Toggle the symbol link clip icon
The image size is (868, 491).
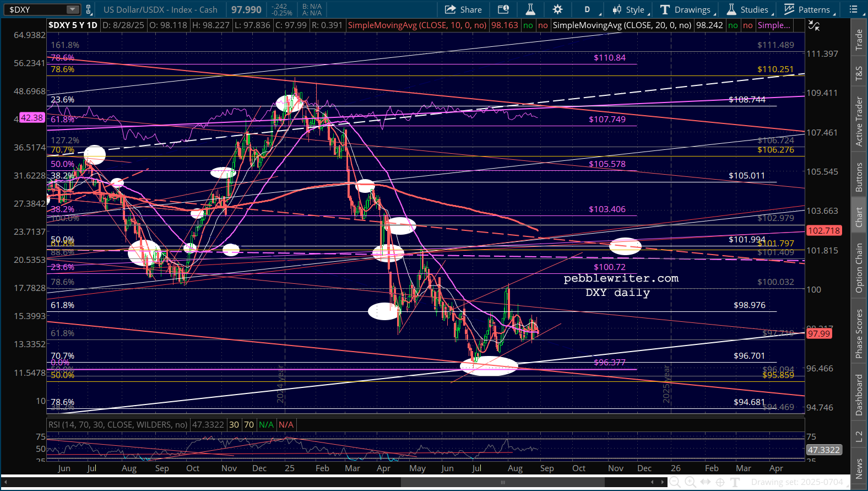tap(88, 9)
